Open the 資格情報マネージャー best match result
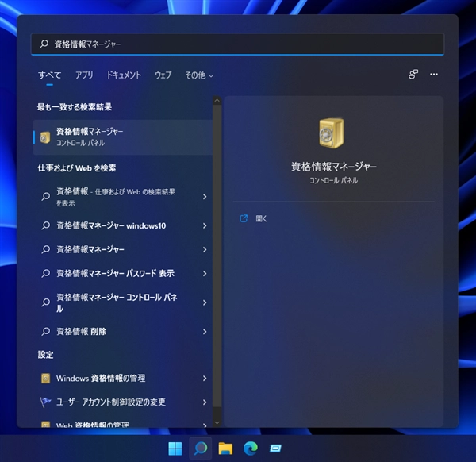 [123, 137]
